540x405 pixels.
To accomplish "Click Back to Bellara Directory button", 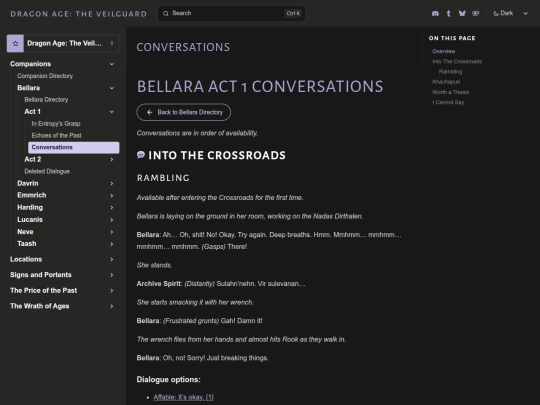I will click(184, 112).
